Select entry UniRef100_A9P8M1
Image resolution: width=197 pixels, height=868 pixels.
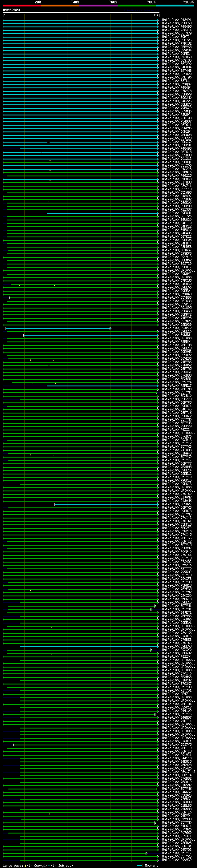(x=177, y=213)
